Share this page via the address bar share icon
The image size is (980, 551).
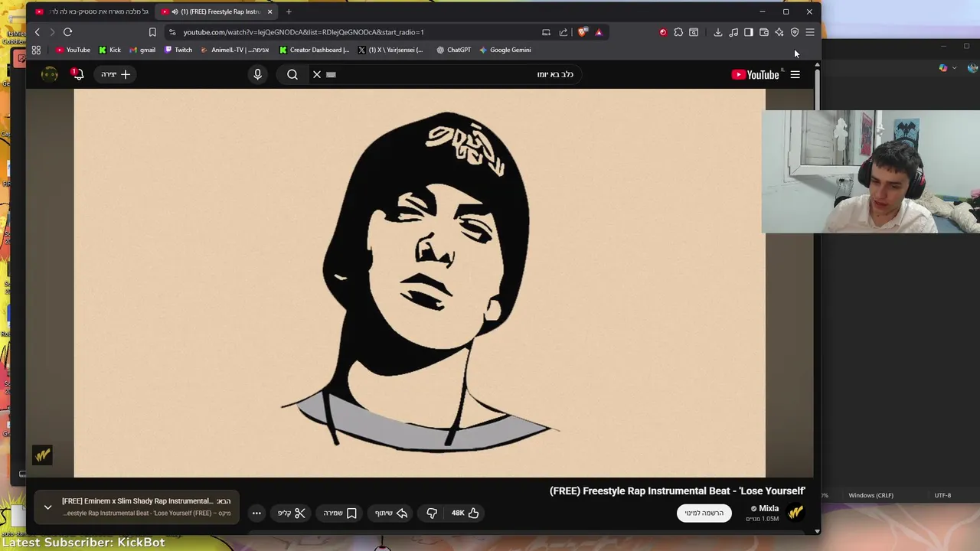[563, 32]
